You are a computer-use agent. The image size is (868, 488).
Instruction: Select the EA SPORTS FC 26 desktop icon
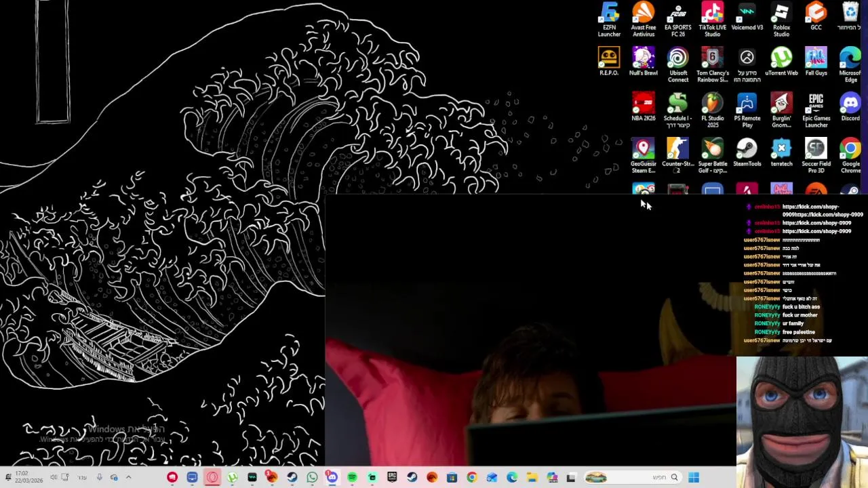click(678, 20)
